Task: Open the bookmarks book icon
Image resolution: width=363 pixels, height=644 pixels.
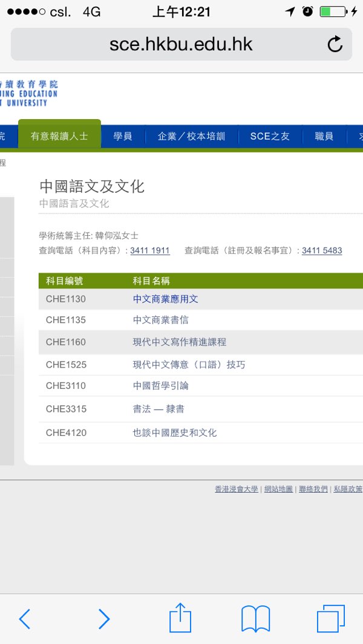Action: (255, 619)
